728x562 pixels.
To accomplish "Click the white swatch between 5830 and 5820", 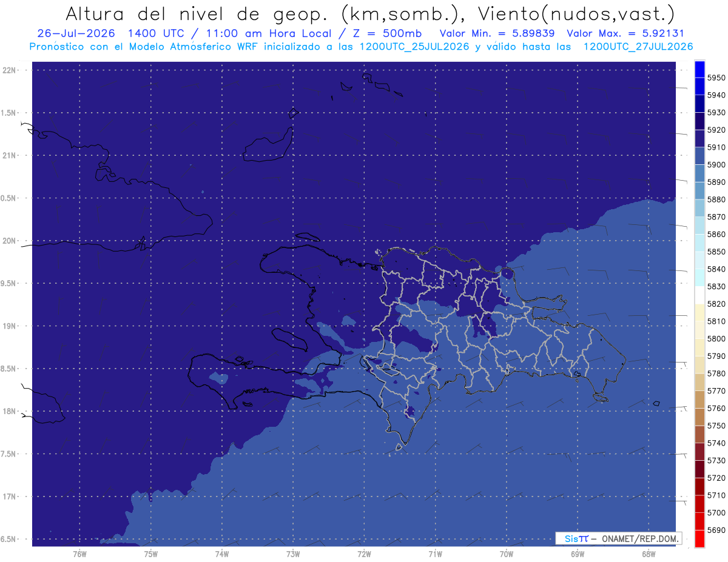I will 699,295.
